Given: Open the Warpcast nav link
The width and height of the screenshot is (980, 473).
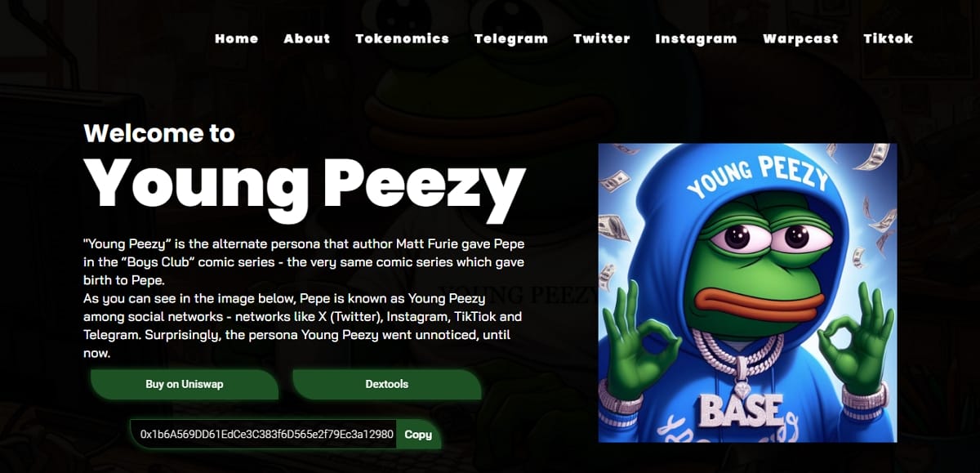Looking at the screenshot, I should click(x=800, y=38).
